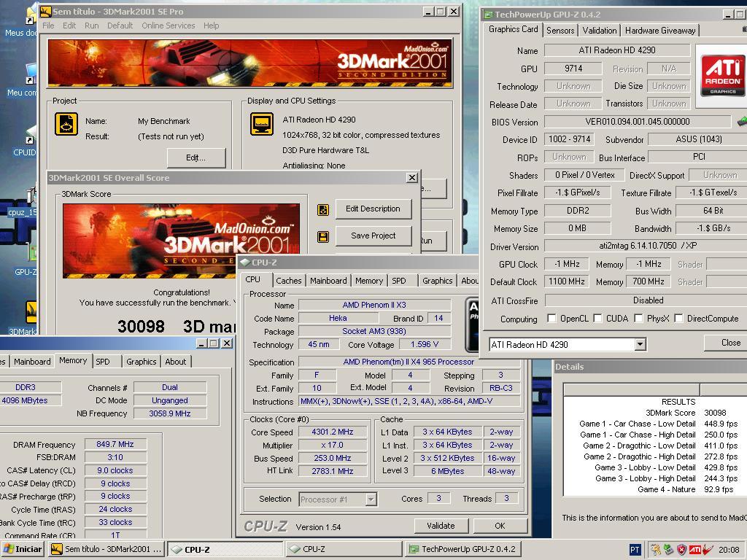The width and height of the screenshot is (747, 560).
Task: Open Mainboard tab in back CPU-Z window
Action: pyautogui.click(x=32, y=362)
